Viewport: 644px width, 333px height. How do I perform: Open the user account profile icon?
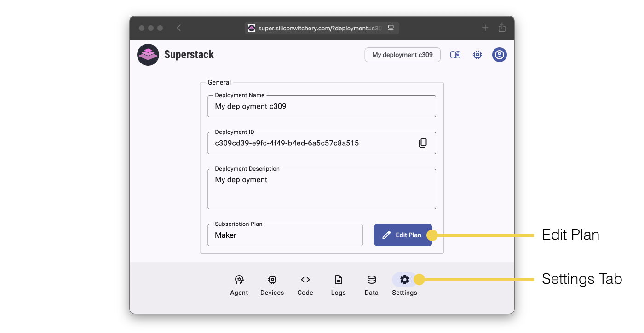[499, 55]
